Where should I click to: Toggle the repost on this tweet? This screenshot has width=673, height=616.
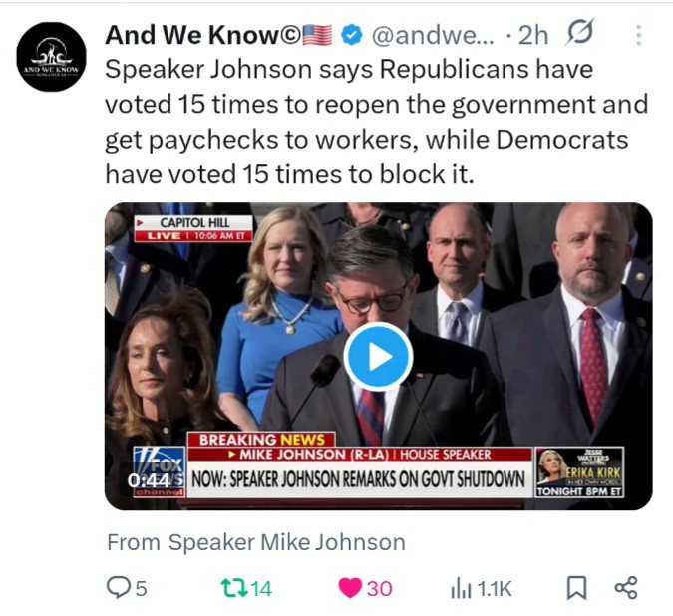pyautogui.click(x=234, y=588)
